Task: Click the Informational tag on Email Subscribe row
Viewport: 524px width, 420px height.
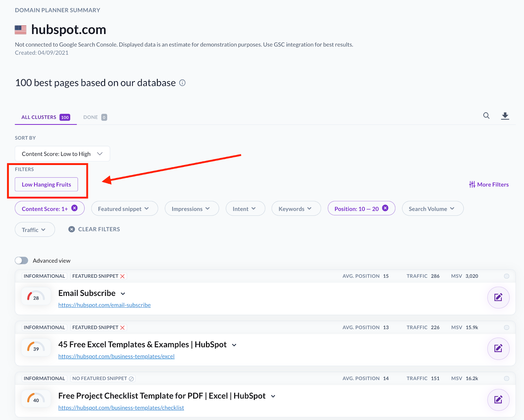Action: [44, 276]
